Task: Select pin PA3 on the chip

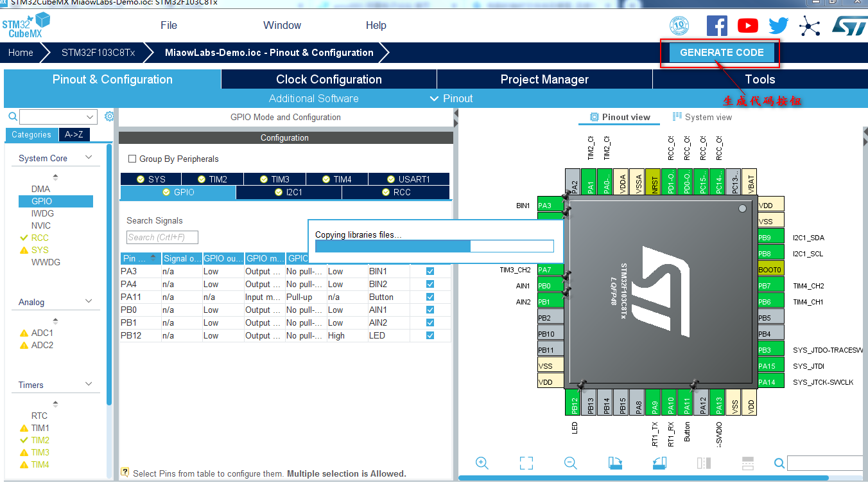Action: pyautogui.click(x=550, y=206)
